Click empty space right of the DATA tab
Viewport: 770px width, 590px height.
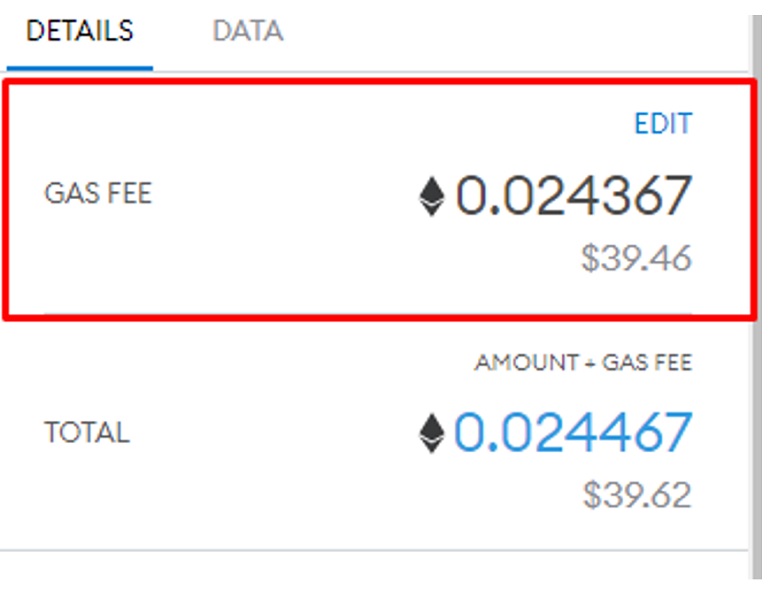[x=500, y=31]
